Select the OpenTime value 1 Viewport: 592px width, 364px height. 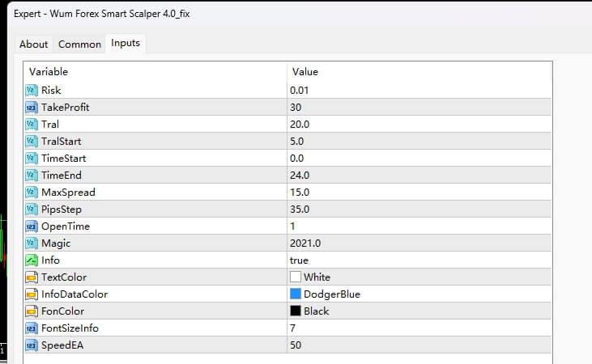pos(292,226)
